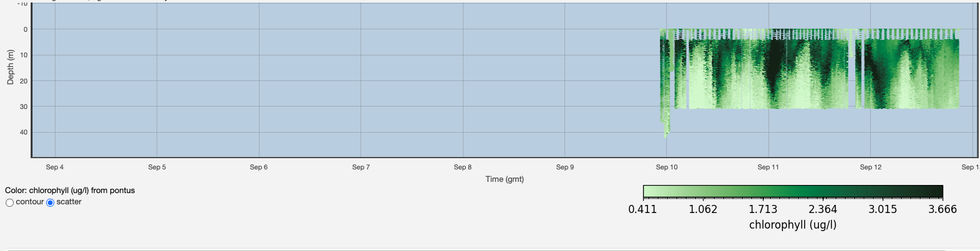Click the 'chlorophyll (ug/l)' colorbar title
Screen dimensions: 980x251
[792, 225]
